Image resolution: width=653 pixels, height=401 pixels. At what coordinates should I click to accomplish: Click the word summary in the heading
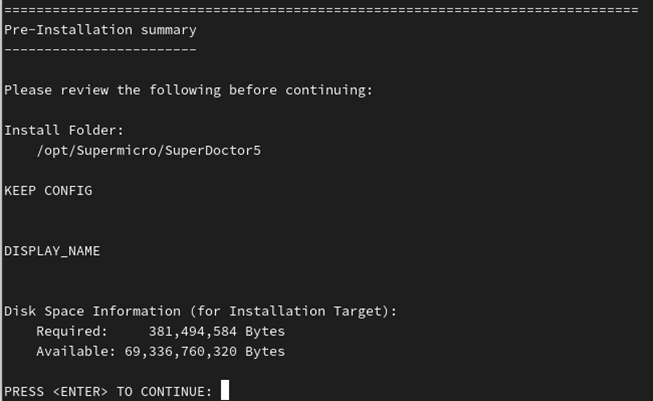(x=169, y=30)
